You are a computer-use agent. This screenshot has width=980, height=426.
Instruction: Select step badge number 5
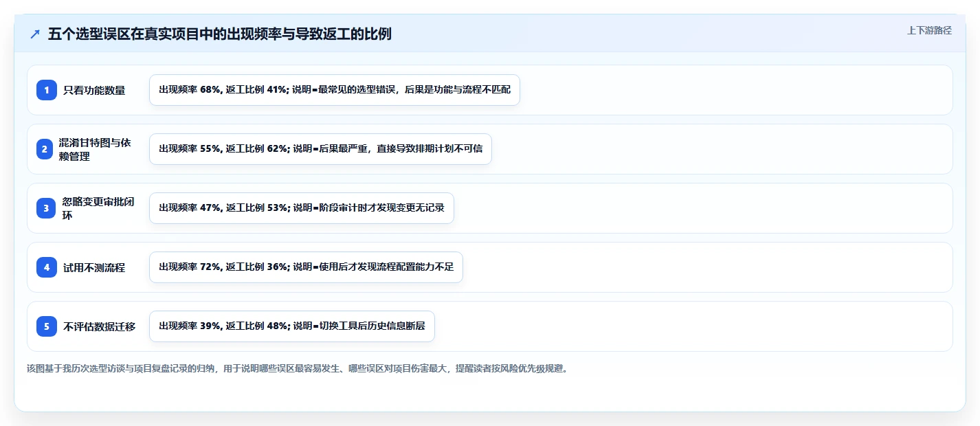pyautogui.click(x=47, y=326)
